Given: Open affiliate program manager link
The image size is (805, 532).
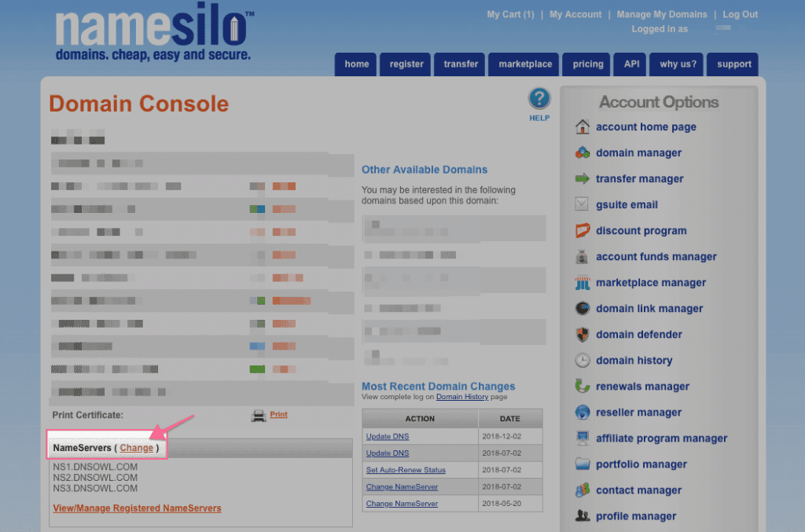Looking at the screenshot, I should [x=662, y=438].
